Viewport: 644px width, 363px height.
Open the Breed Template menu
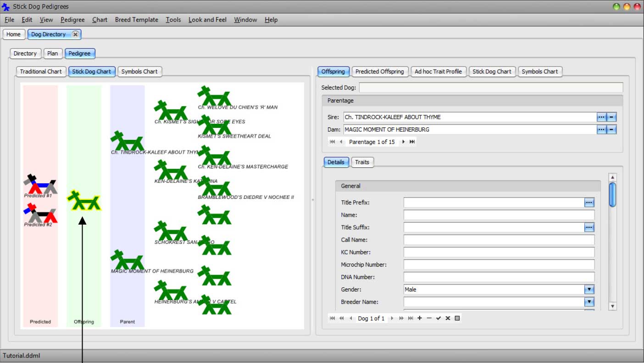click(136, 20)
